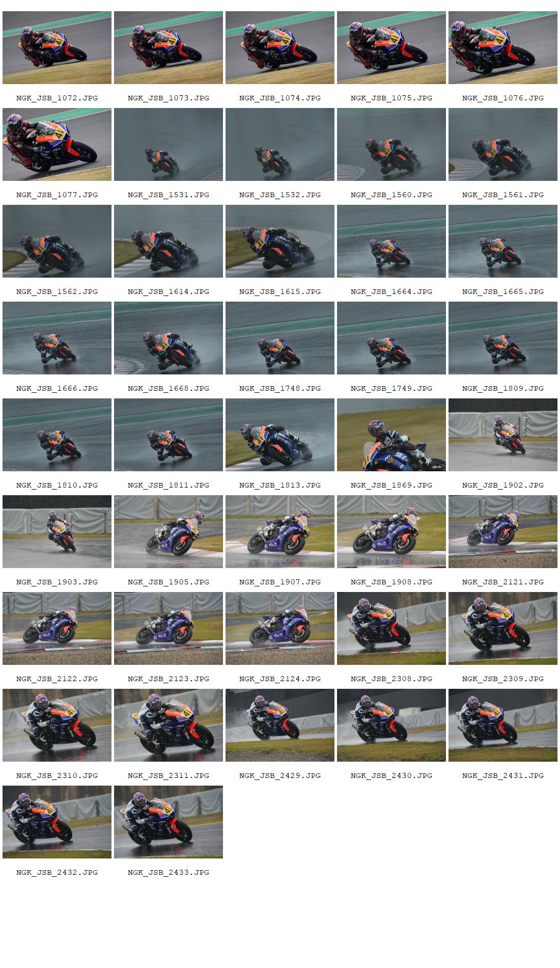Select thumbnail NGK_JSB_2311.JPG
This screenshot has height=968, width=560.
[x=169, y=725]
